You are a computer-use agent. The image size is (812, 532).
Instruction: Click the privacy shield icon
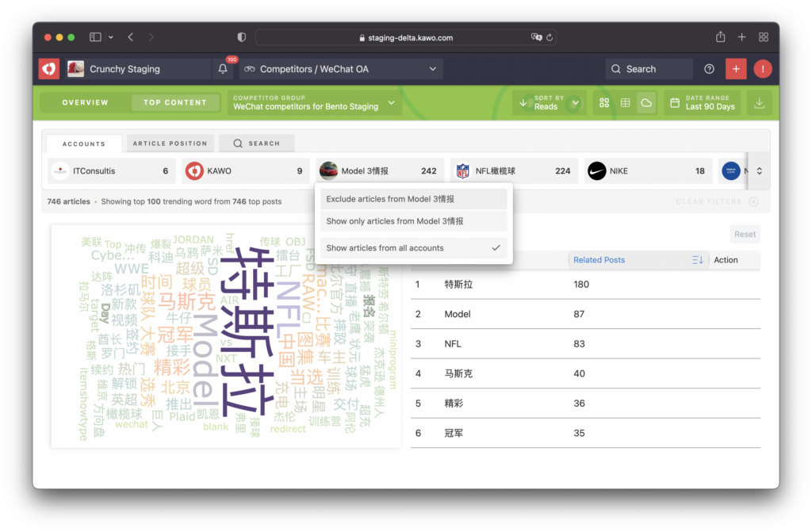[241, 37]
